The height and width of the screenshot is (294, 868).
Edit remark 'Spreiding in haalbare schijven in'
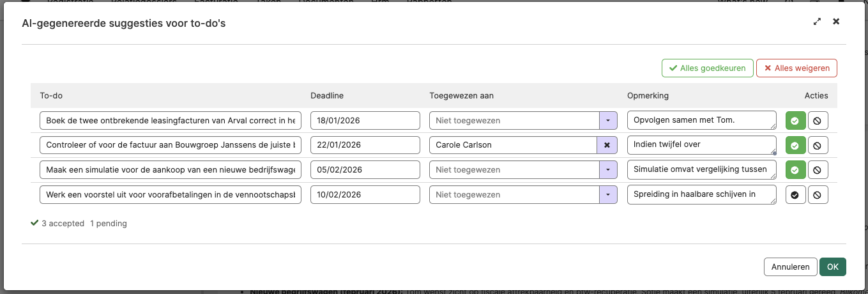click(x=702, y=195)
